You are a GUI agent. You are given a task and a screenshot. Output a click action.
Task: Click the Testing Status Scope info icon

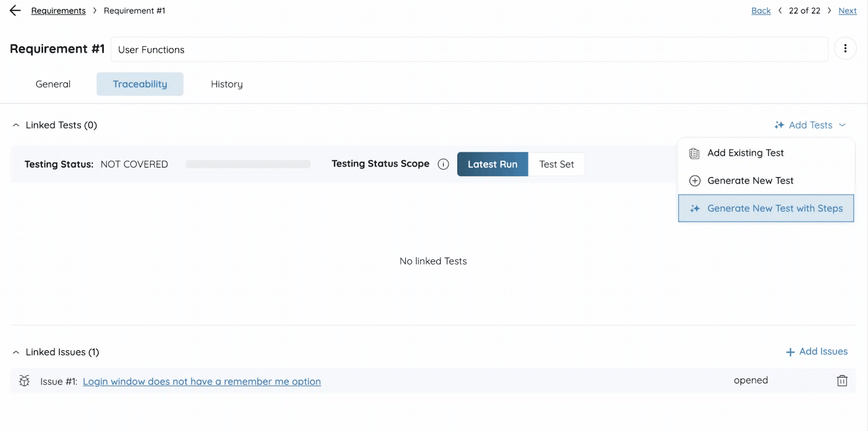tap(443, 164)
